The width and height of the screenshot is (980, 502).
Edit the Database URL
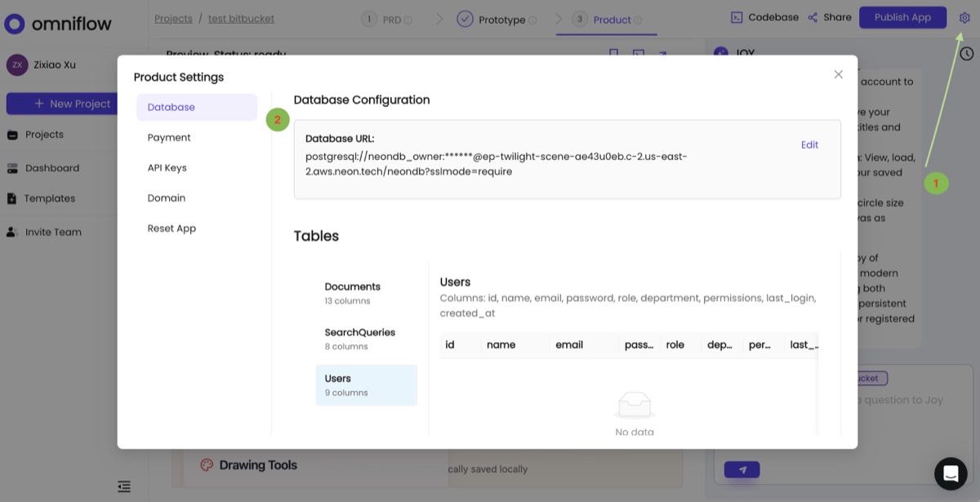[x=809, y=144]
